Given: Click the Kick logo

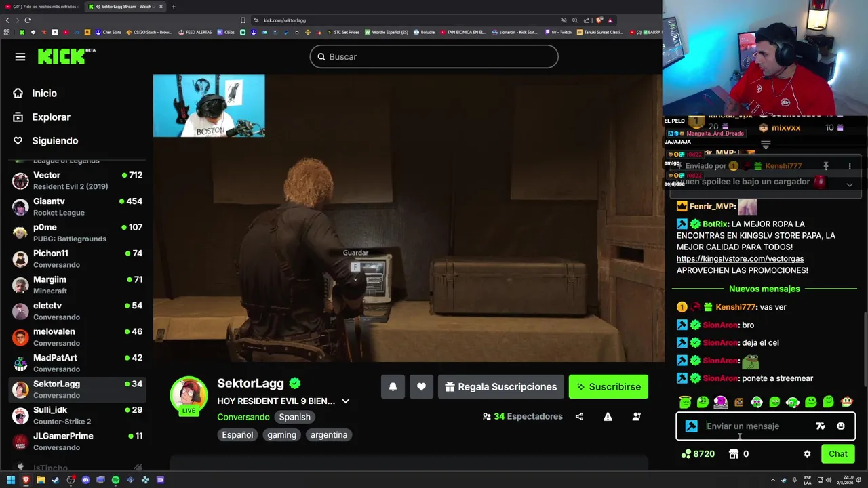Looking at the screenshot, I should [x=66, y=57].
